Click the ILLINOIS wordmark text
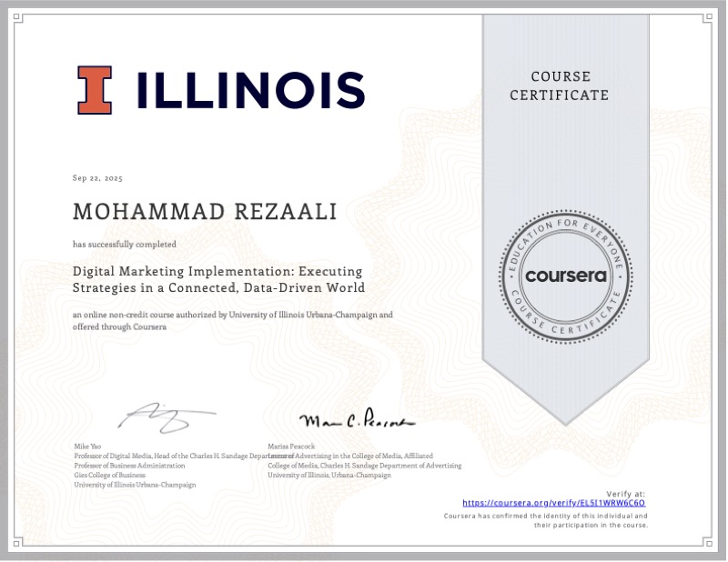 pyautogui.click(x=250, y=91)
